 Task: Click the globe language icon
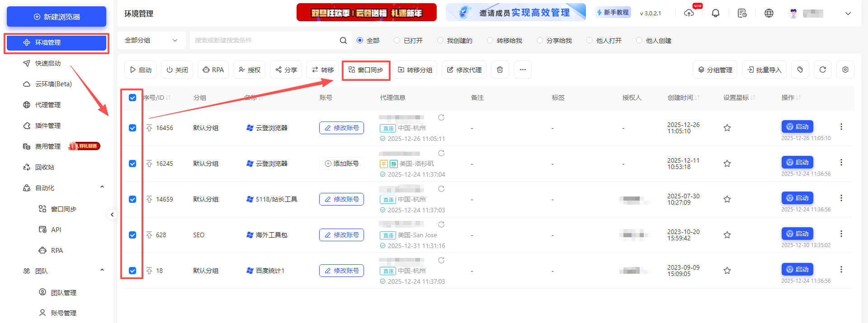click(769, 13)
